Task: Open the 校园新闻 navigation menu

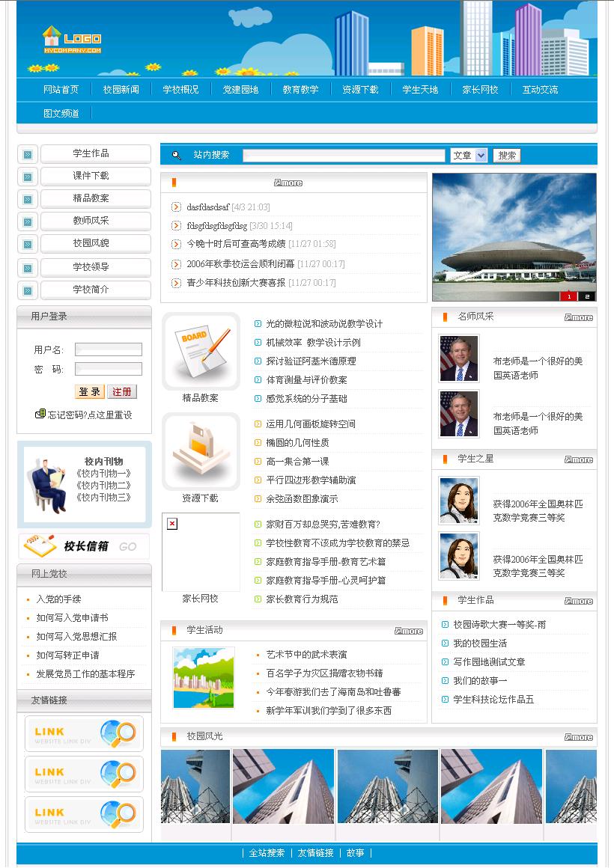Action: click(120, 88)
